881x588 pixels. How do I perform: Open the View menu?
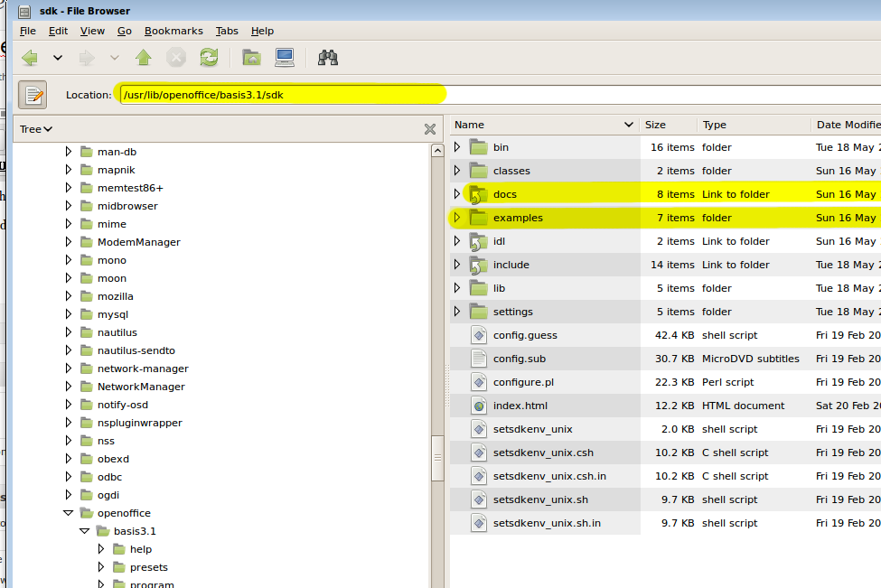point(92,31)
